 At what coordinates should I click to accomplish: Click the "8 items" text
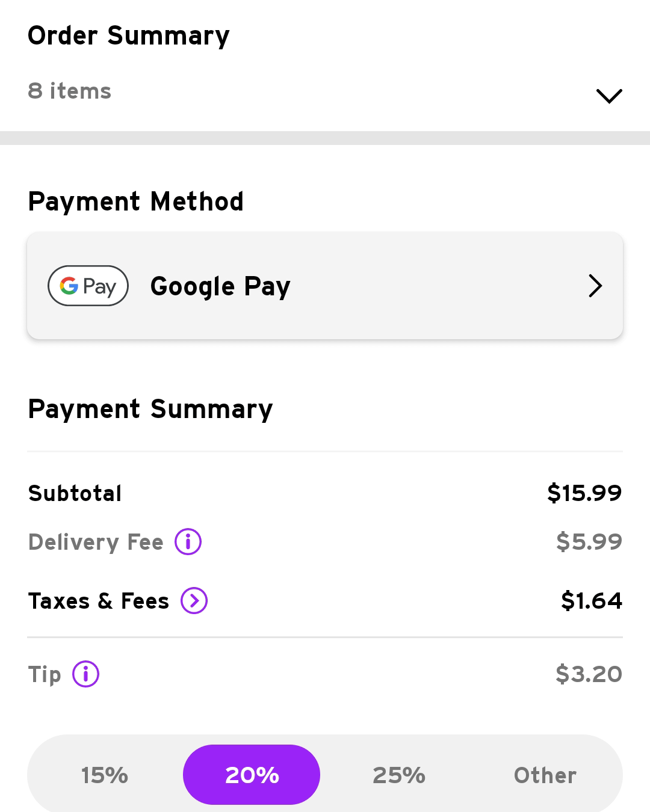[x=70, y=91]
